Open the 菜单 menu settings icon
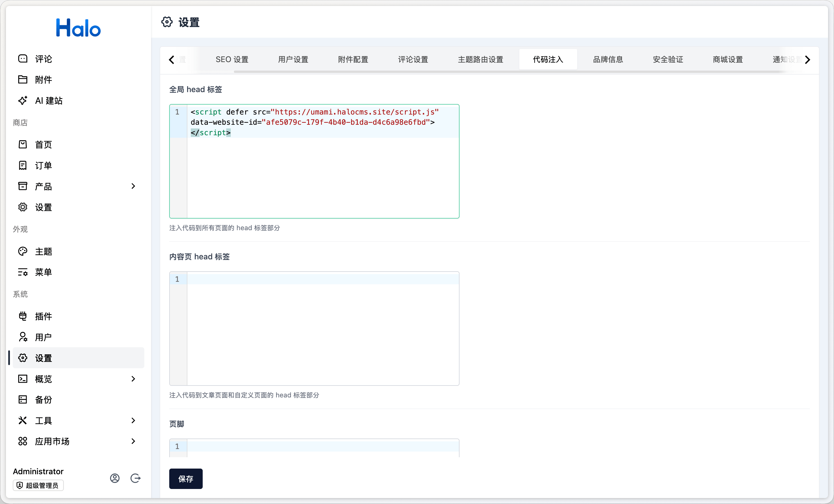Viewport: 834px width, 504px height. point(23,272)
